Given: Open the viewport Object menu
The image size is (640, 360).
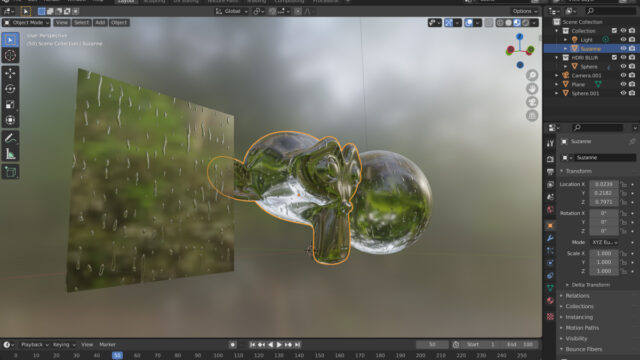Looking at the screenshot, I should point(119,22).
